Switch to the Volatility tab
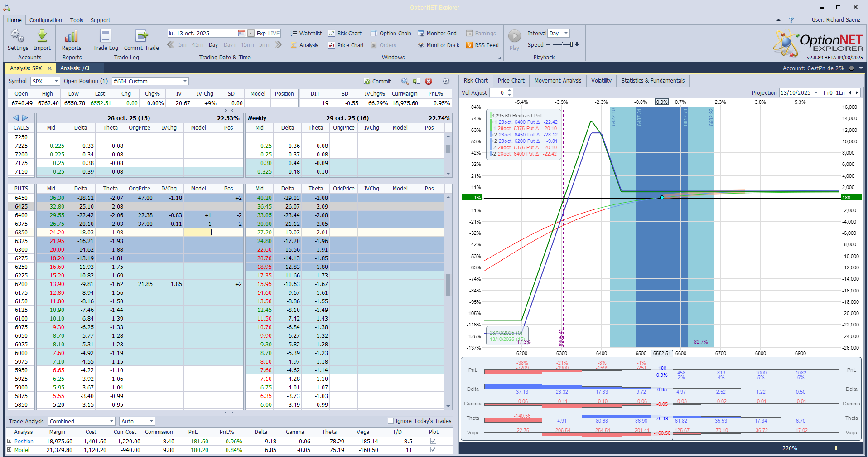868x457 pixels. [601, 81]
